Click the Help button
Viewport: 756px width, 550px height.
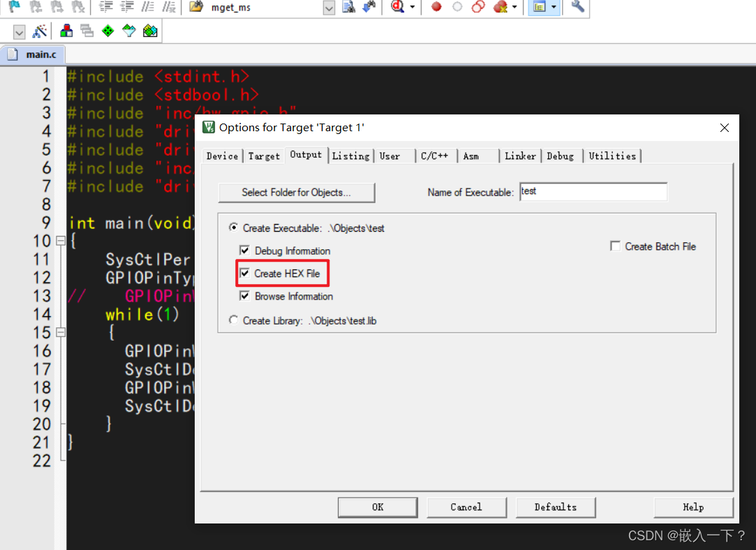693,507
